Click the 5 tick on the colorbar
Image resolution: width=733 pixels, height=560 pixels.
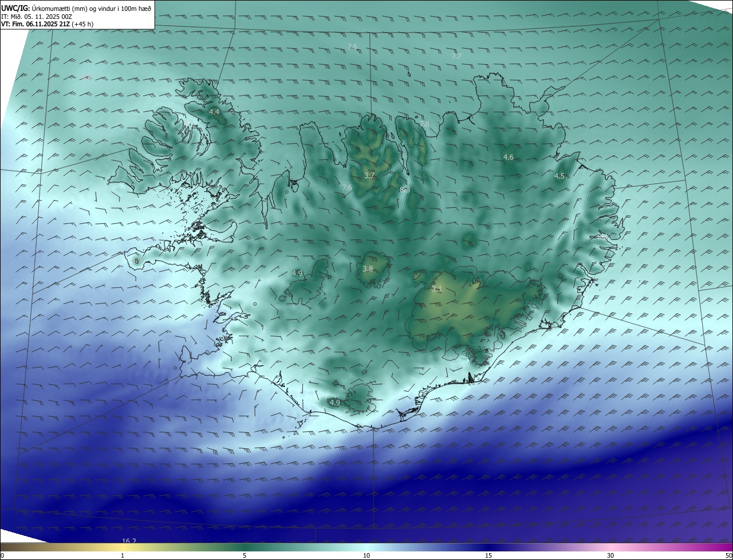coord(245,555)
